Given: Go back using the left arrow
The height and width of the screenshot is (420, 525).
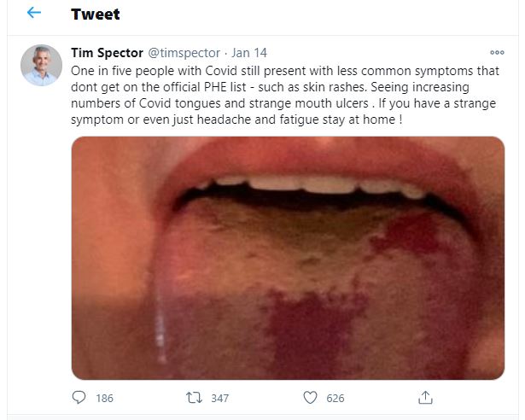Looking at the screenshot, I should coord(34,14).
